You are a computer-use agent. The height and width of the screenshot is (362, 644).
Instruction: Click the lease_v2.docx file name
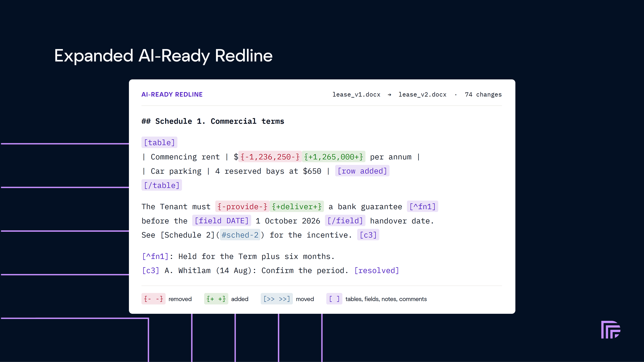[422, 94]
